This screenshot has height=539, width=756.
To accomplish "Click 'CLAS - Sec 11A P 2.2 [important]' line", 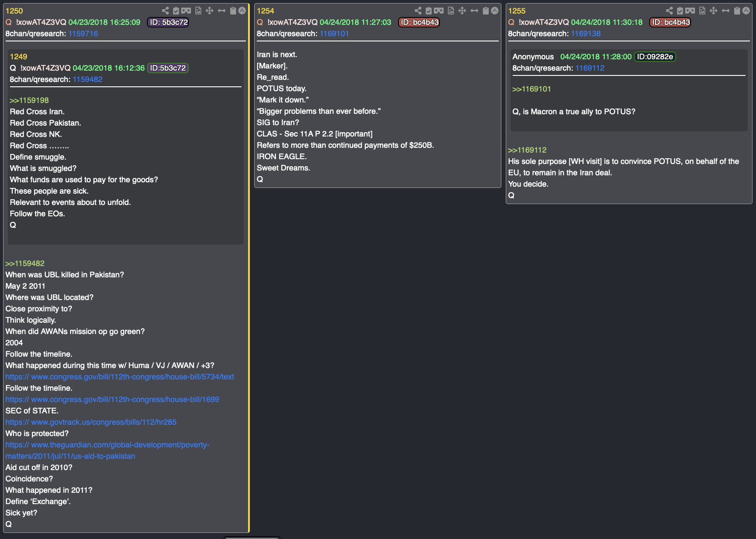I will [x=315, y=134].
